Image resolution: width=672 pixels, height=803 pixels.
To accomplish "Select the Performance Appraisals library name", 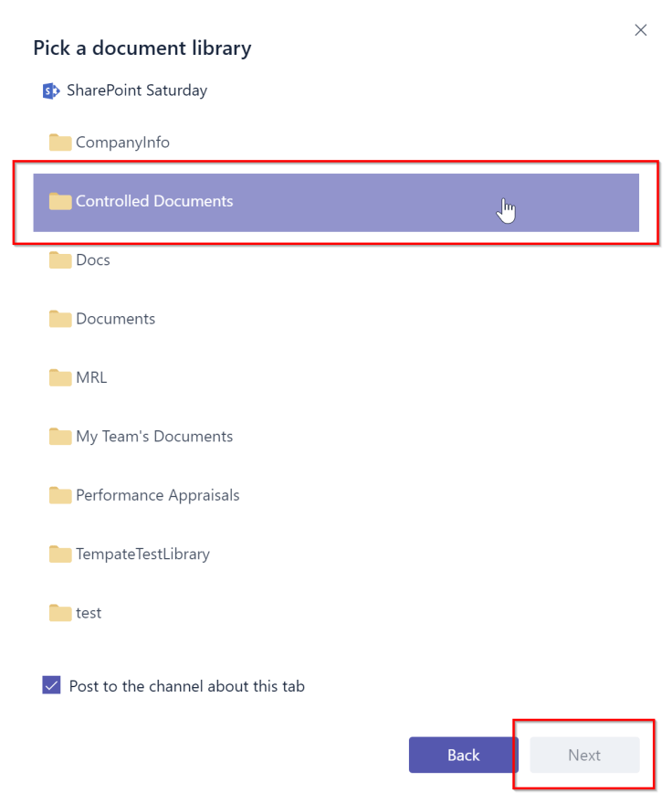I will [x=157, y=495].
